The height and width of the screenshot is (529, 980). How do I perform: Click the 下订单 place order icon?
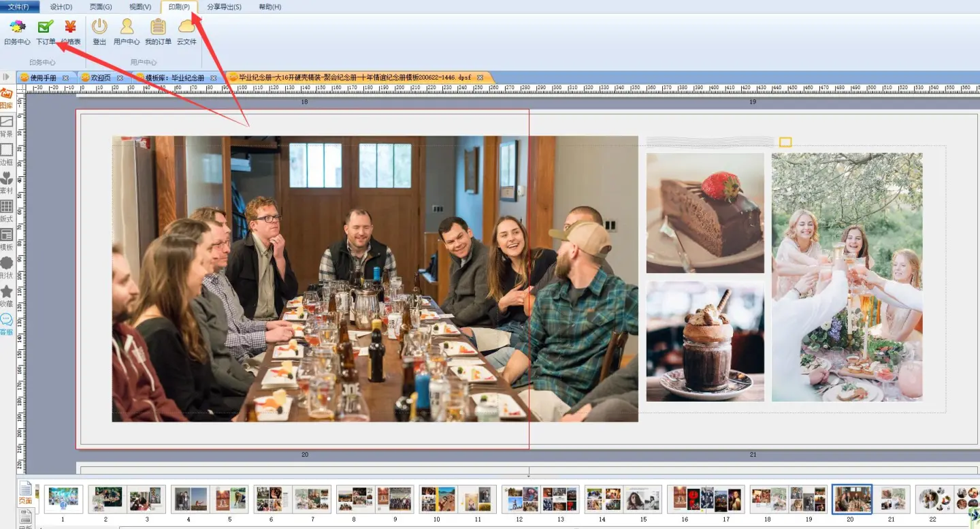[x=46, y=32]
